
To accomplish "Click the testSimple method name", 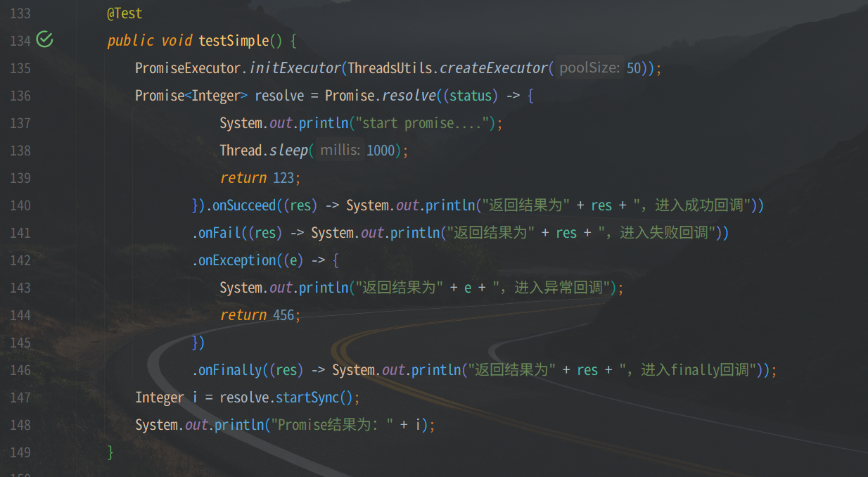I will coord(234,41).
